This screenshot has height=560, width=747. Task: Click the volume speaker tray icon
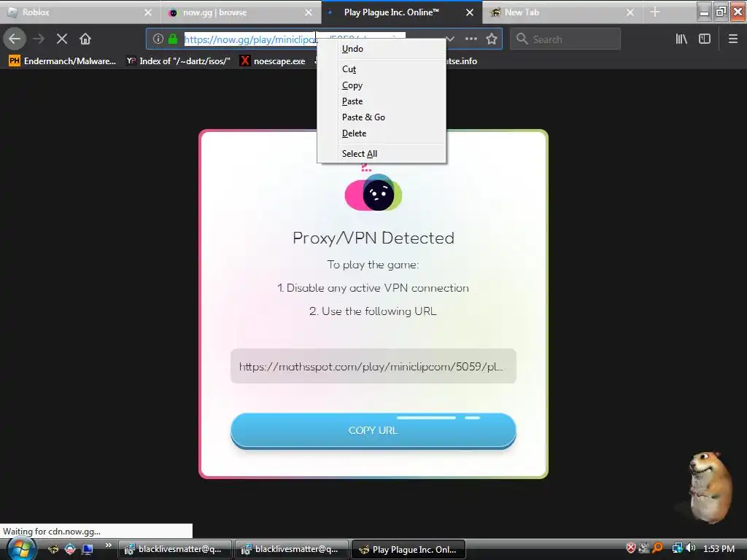(691, 548)
